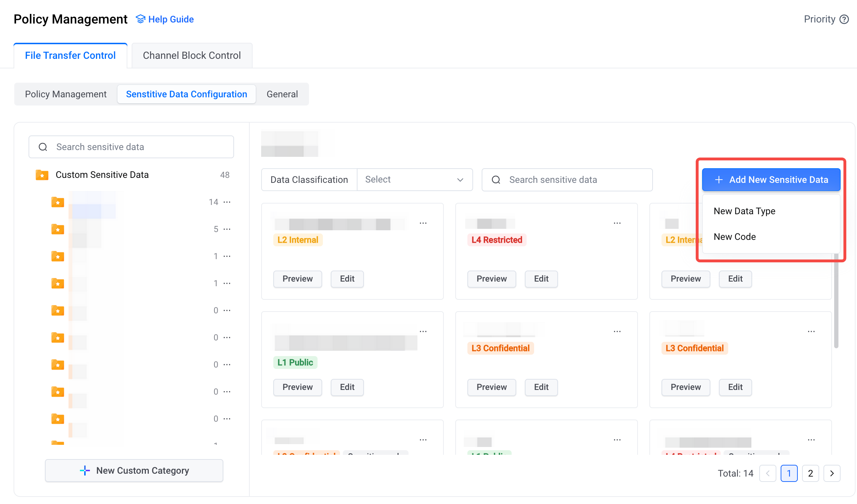Switch to File Transfer Control tab

70,55
